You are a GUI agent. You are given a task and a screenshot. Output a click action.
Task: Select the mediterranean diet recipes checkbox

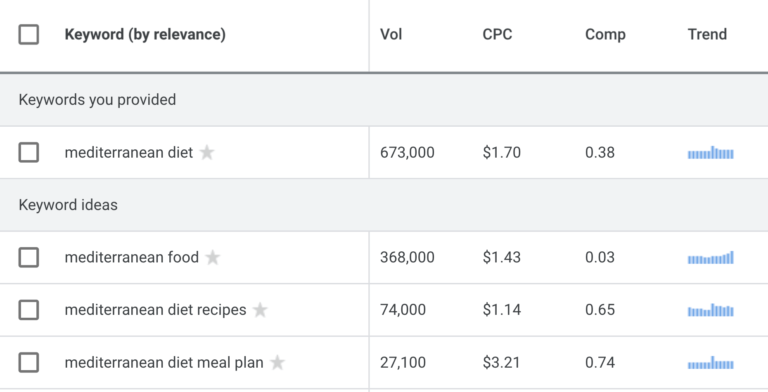coord(29,310)
